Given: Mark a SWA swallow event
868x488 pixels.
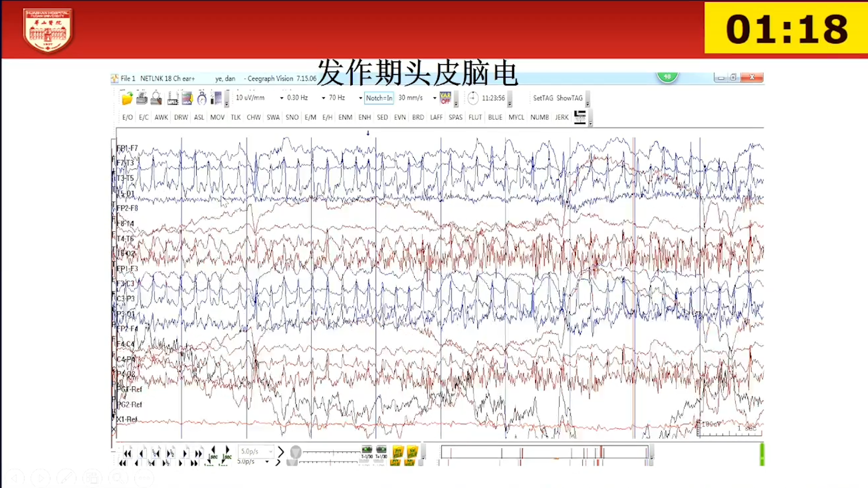Looking at the screenshot, I should (x=273, y=117).
